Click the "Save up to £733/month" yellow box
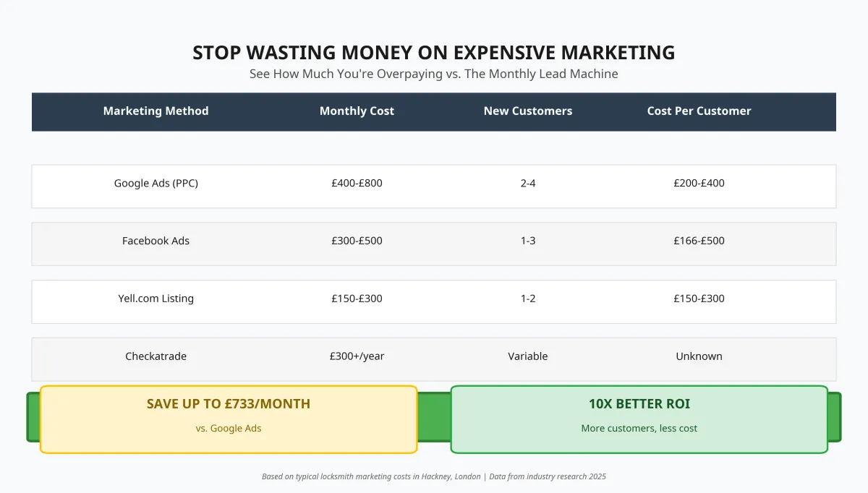This screenshot has width=868, height=493. coord(229,419)
